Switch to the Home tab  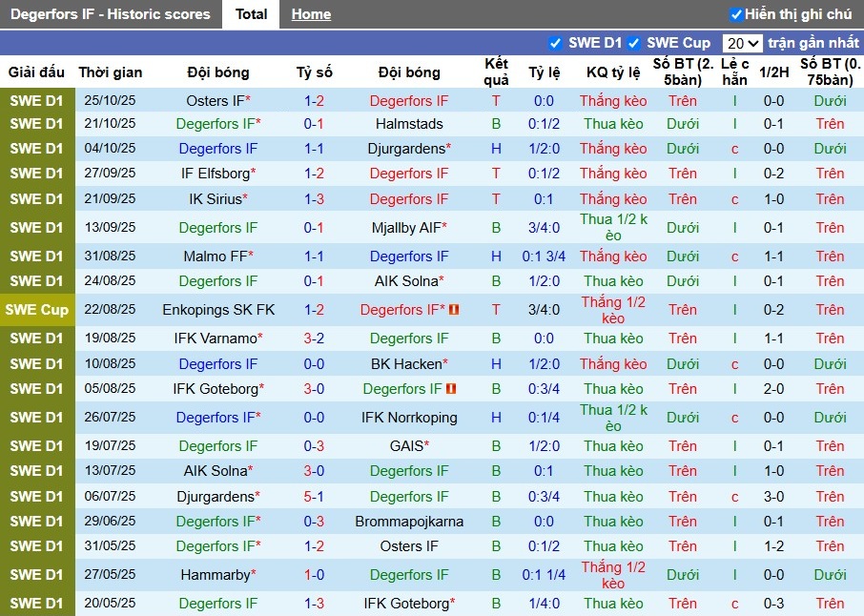(x=311, y=14)
